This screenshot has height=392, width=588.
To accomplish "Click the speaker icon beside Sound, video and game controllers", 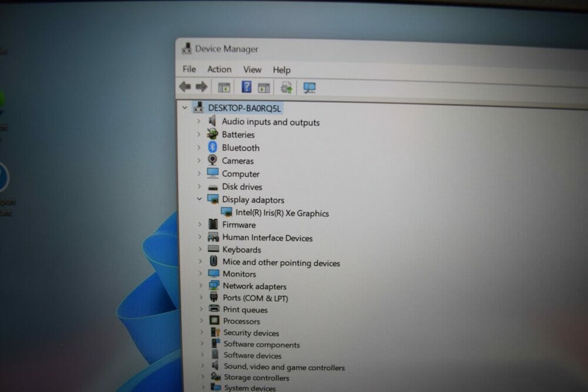I will [x=215, y=366].
